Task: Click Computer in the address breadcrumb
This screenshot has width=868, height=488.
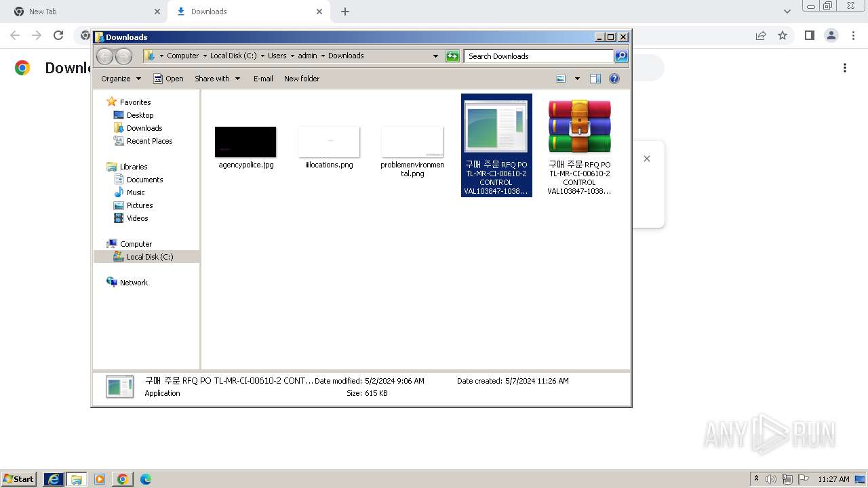Action: [x=182, y=56]
